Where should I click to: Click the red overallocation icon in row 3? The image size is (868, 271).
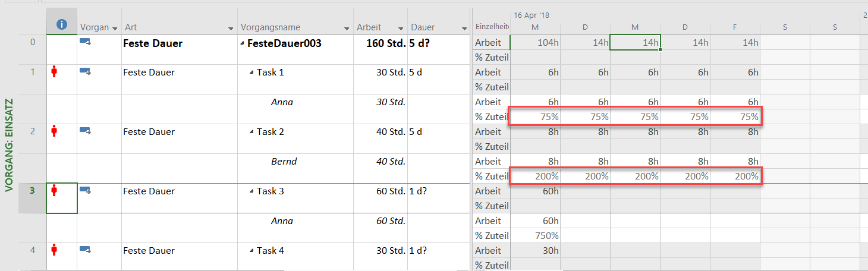point(55,191)
